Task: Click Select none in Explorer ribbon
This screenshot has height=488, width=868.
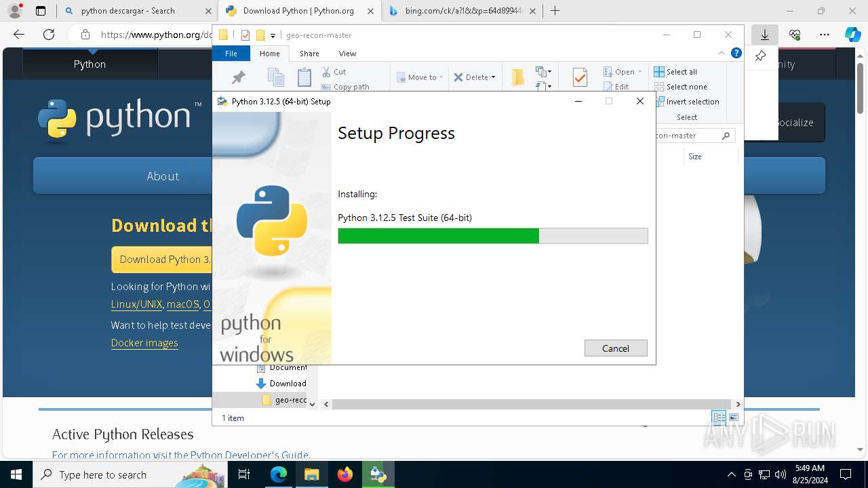Action: 680,87
